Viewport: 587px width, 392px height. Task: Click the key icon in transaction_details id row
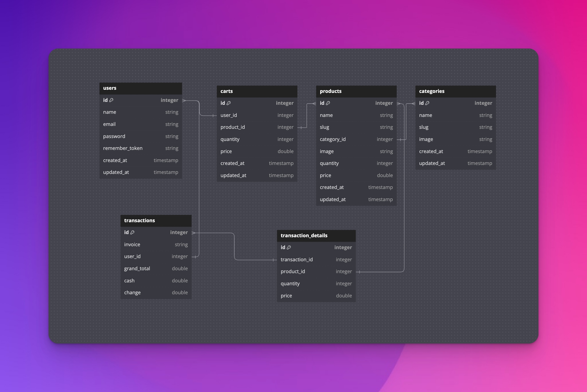[289, 247]
